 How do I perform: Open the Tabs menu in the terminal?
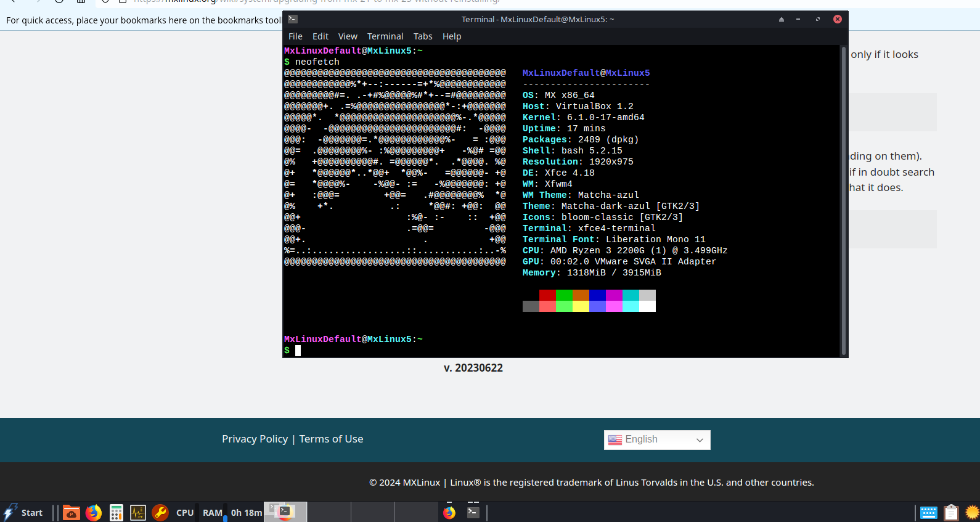423,36
